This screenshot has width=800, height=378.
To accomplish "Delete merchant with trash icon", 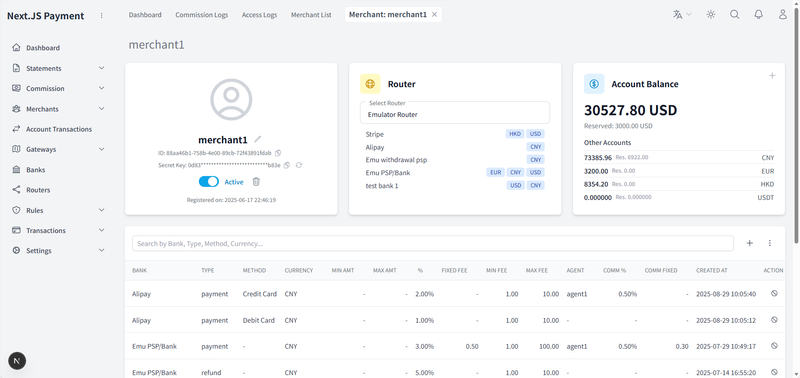I will [x=256, y=182].
